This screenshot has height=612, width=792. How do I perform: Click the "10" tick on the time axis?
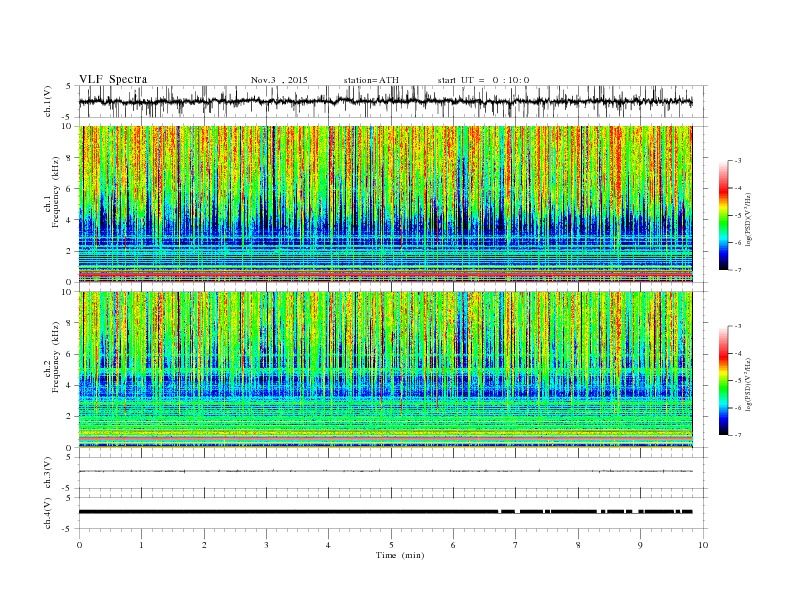pos(703,545)
